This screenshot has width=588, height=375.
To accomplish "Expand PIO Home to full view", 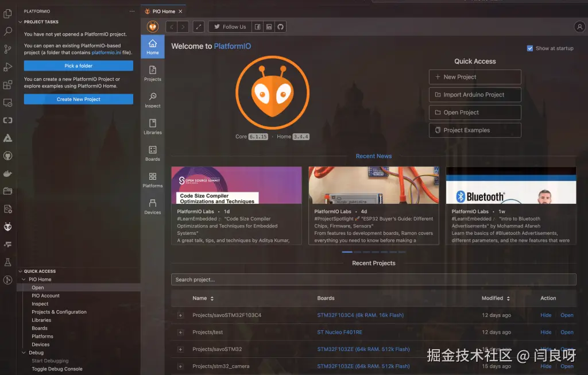I will click(x=198, y=26).
